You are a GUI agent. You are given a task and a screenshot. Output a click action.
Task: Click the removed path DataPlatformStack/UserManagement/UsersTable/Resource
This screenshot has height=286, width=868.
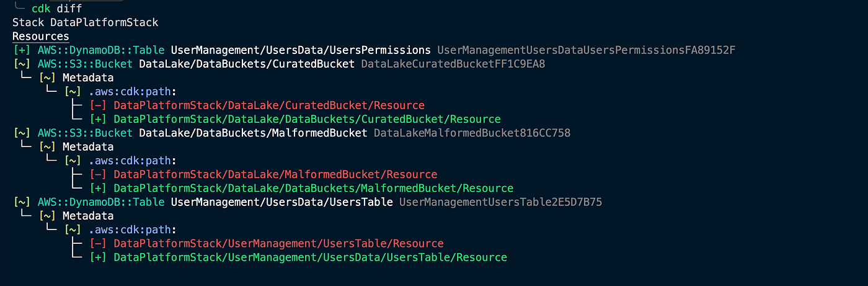tap(278, 244)
